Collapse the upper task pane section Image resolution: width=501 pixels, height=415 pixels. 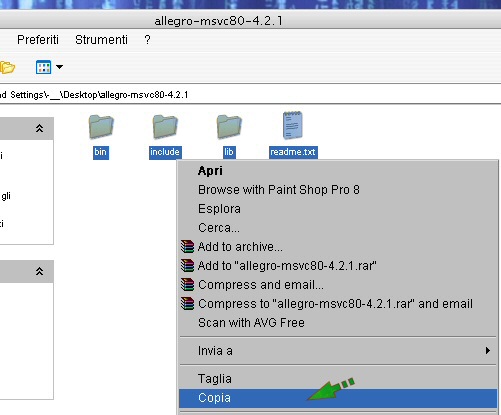[39, 128]
